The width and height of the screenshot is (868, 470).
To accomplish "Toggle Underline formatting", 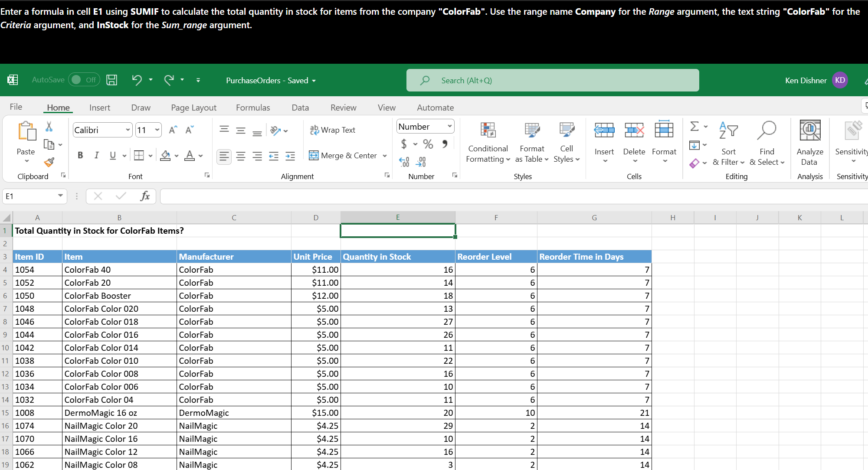I will (113, 155).
